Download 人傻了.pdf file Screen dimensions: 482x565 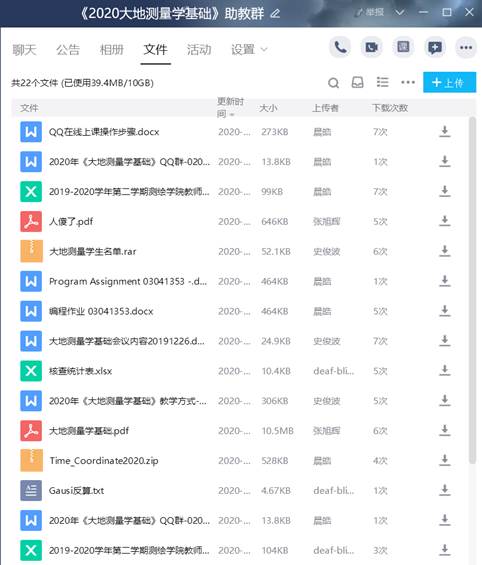(x=445, y=221)
